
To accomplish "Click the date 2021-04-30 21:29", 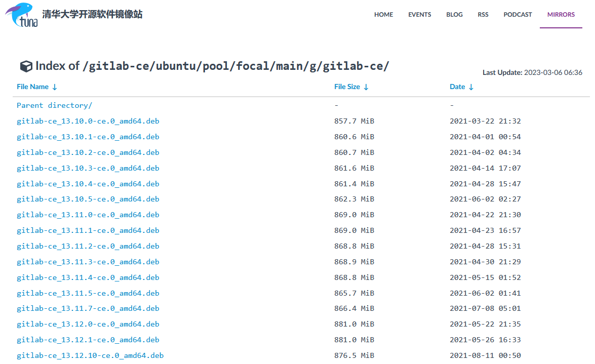I will [x=485, y=262].
